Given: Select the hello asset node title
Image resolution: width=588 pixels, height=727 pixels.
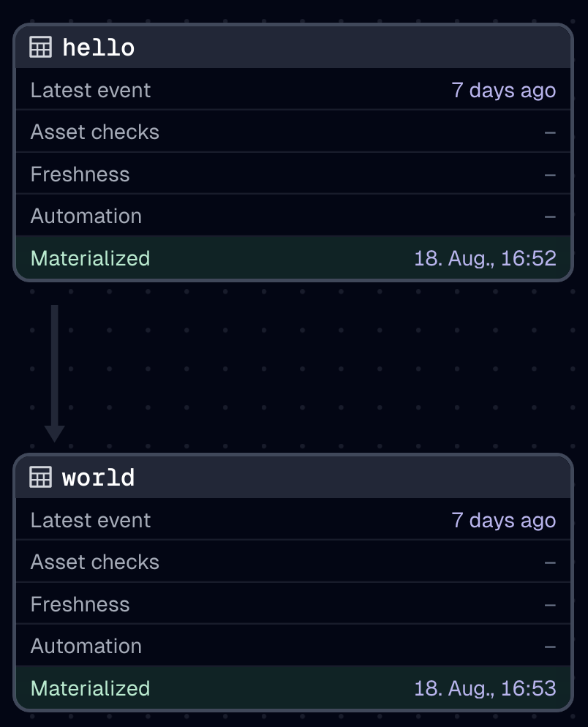Looking at the screenshot, I should (99, 48).
